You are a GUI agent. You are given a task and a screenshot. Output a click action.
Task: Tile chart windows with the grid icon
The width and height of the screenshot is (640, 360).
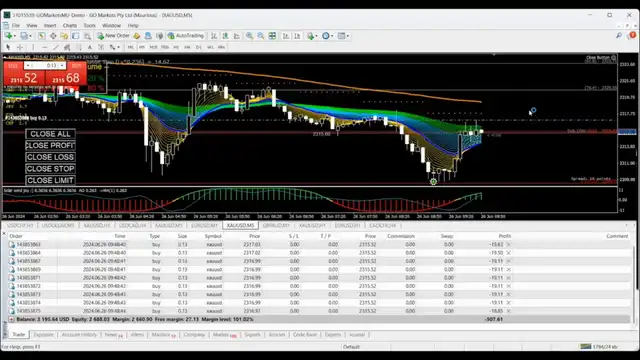(272, 36)
